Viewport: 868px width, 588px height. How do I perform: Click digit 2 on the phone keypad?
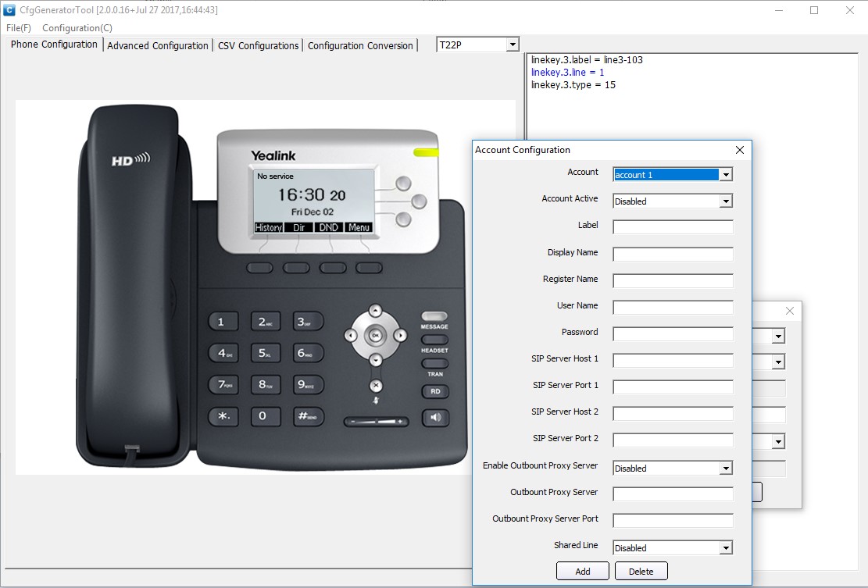click(265, 322)
